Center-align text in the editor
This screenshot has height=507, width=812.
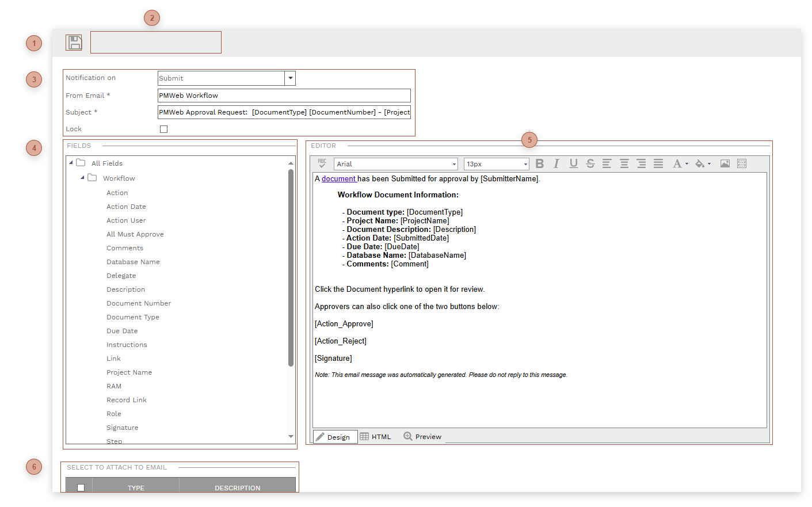pyautogui.click(x=624, y=163)
